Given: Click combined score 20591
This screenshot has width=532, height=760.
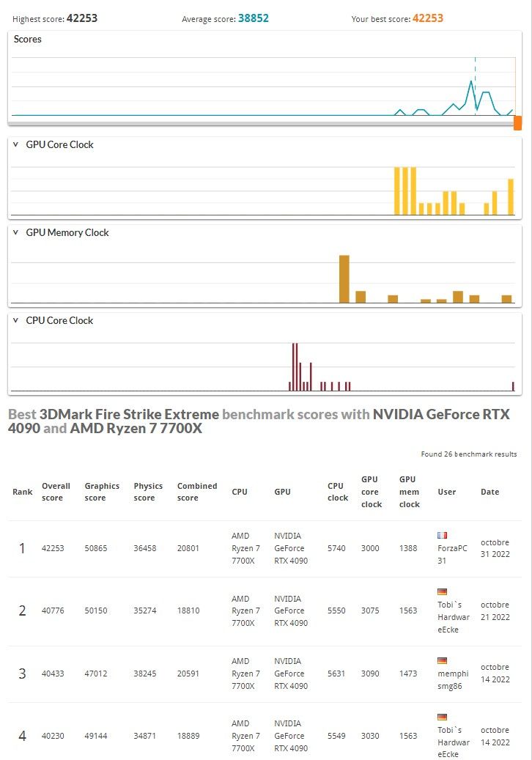Looking at the screenshot, I should click(188, 674).
